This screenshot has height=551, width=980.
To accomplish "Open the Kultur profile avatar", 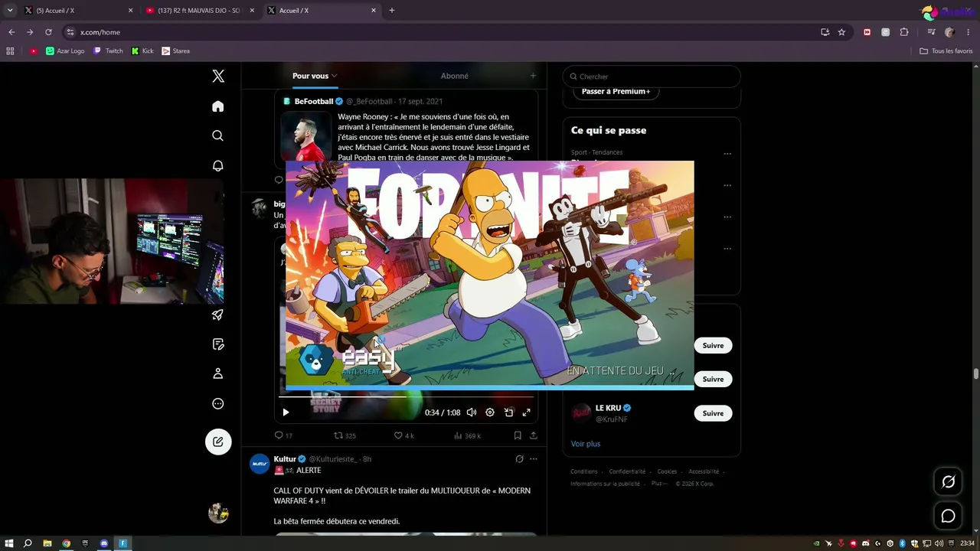I will point(260,464).
